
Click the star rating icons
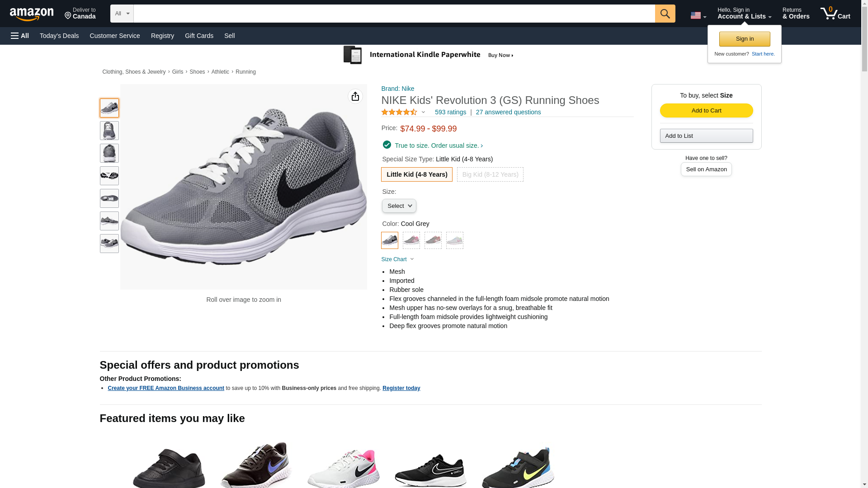[399, 112]
